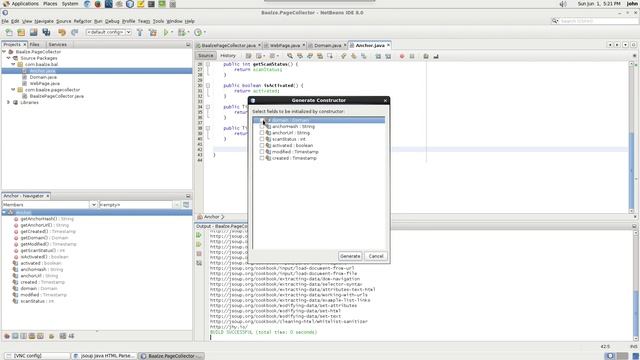Click the Clean and Build icon
This screenshot has height=360, width=640.
[153, 32]
